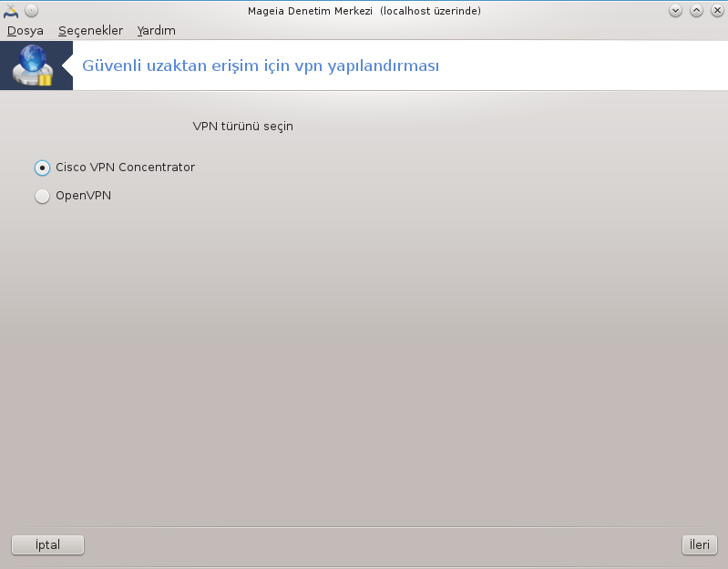Click the Mageia app icon in title bar
The image size is (728, 569).
[x=11, y=11]
